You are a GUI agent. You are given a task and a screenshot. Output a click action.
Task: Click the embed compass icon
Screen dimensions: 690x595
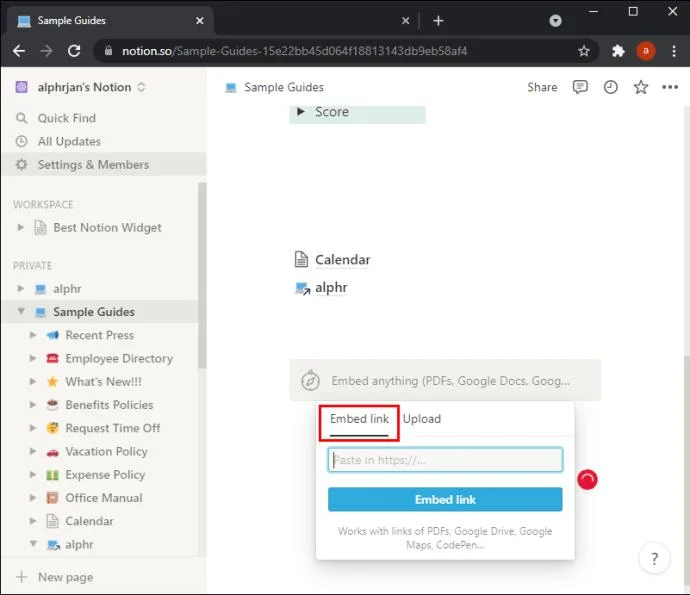[x=310, y=380]
